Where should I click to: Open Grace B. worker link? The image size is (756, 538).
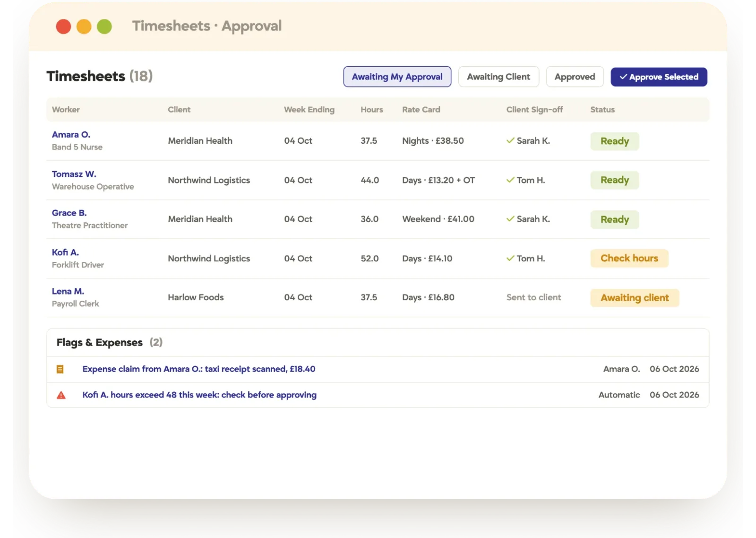69,213
